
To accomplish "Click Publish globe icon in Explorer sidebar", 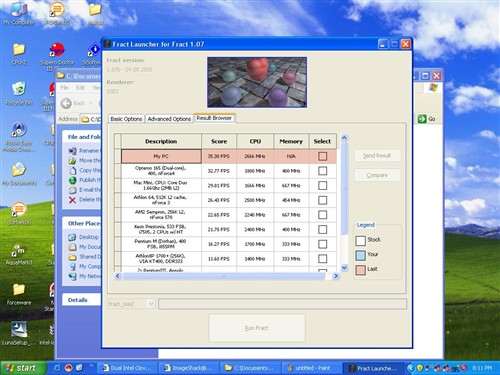I will [72, 180].
